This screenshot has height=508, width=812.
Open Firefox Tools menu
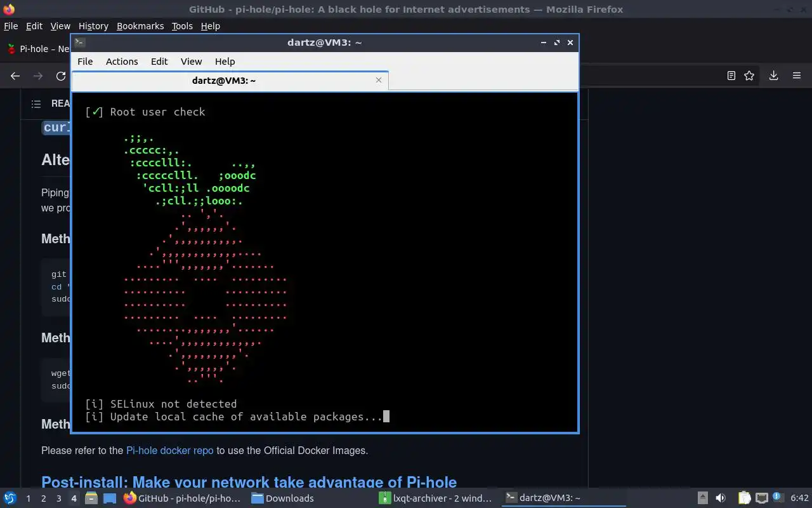(182, 26)
